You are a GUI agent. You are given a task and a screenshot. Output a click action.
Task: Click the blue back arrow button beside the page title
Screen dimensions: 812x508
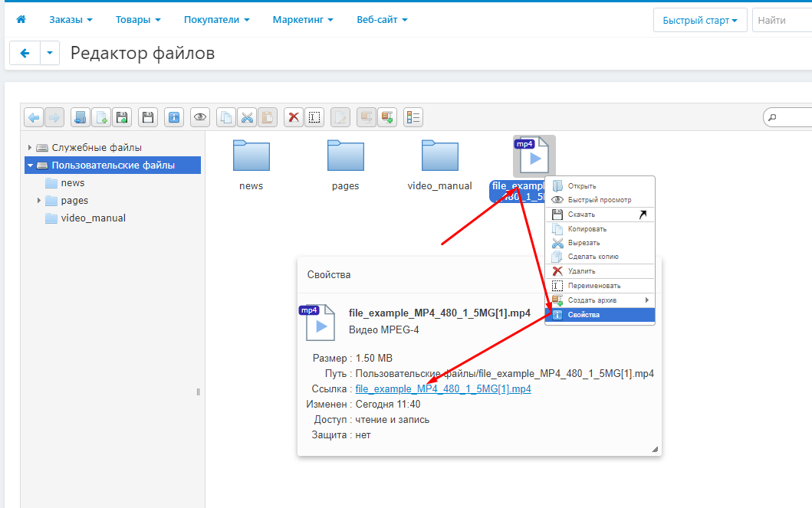[x=25, y=53]
